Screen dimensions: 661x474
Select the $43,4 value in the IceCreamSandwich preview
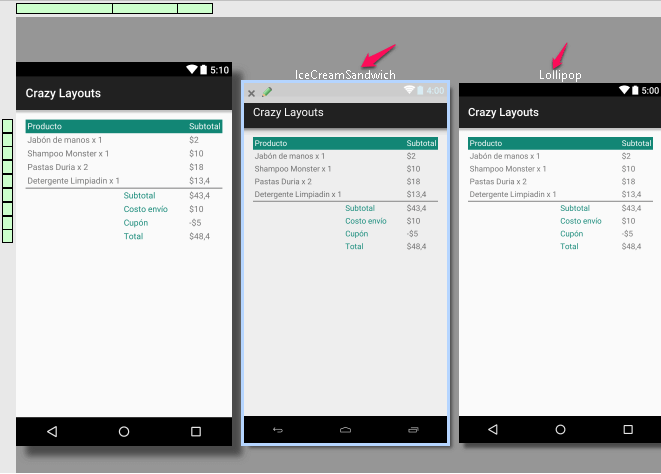click(x=416, y=208)
